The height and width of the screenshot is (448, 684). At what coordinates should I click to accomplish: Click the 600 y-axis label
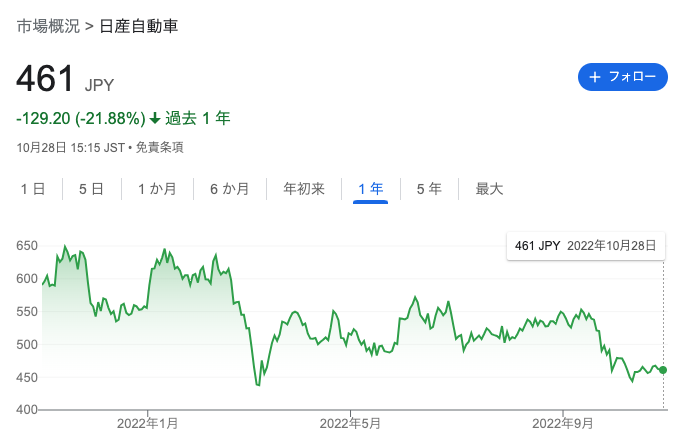click(27, 278)
